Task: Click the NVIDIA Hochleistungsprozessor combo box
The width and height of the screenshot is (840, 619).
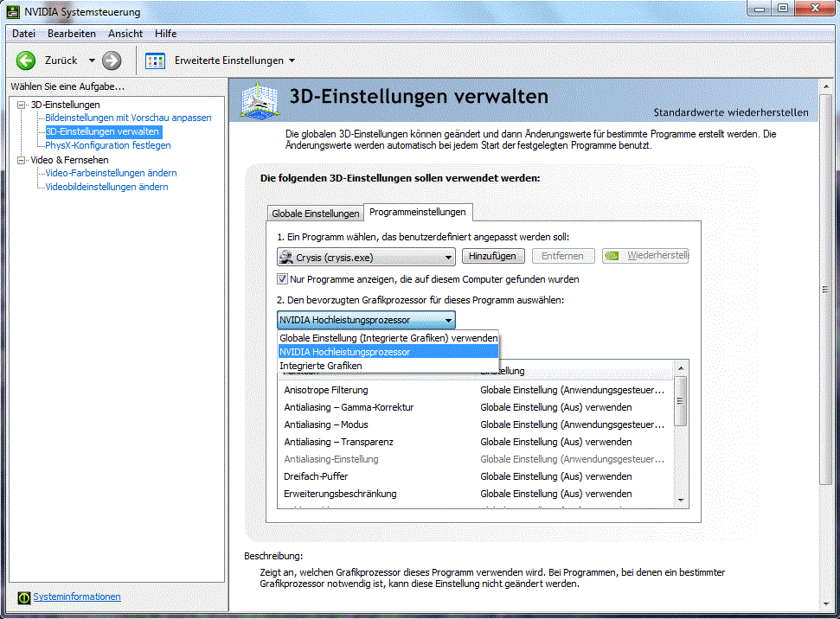Action: point(367,320)
